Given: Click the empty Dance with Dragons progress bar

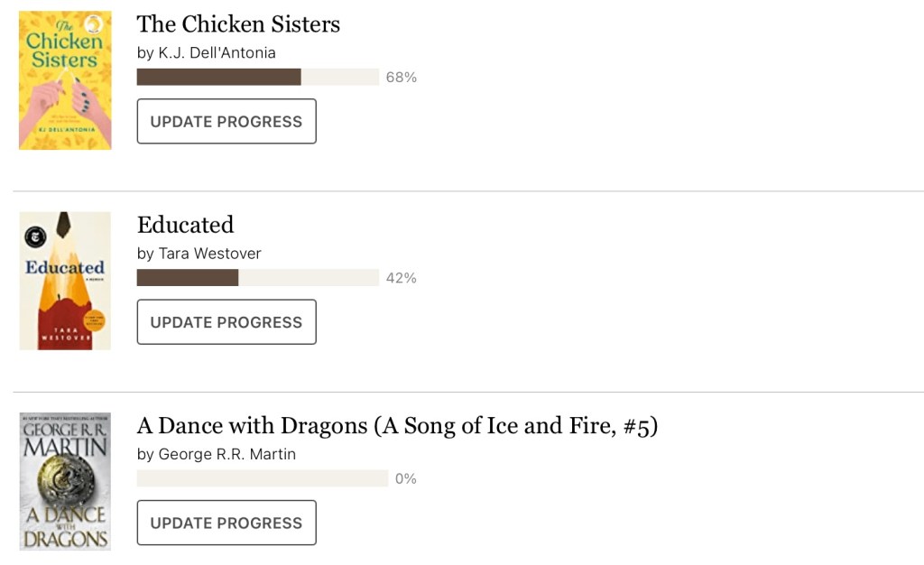Looking at the screenshot, I should click(262, 478).
